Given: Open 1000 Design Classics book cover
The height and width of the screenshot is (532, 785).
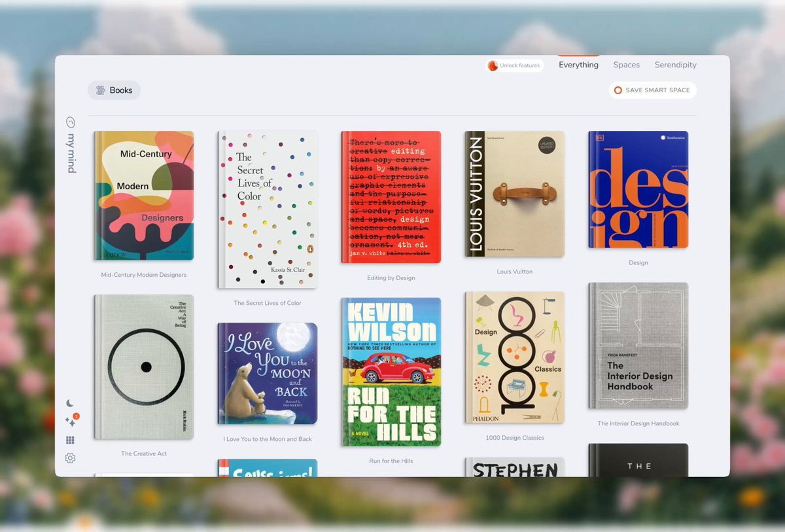Looking at the screenshot, I should (515, 357).
